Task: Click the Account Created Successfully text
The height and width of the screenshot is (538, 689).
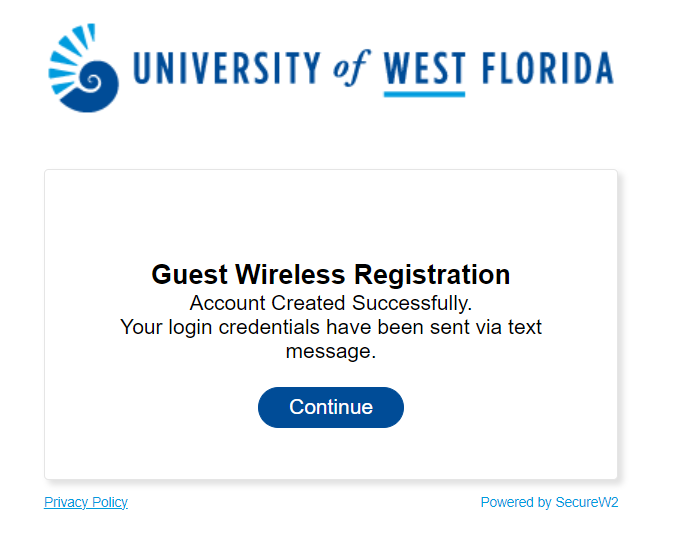Action: pos(331,303)
